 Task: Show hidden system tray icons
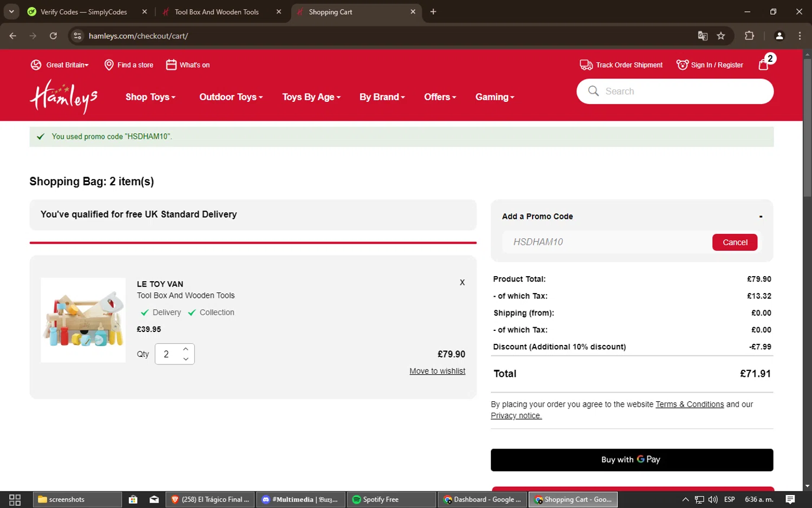[685, 499]
